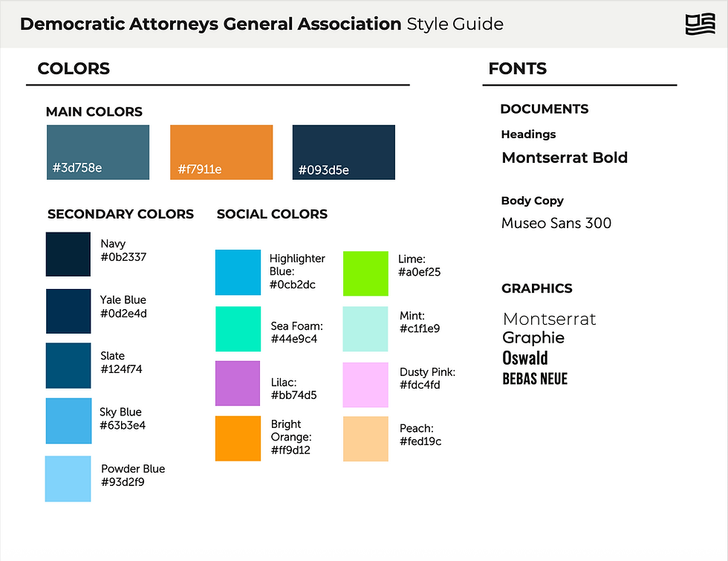728x561 pixels.
Task: Click the hex code '#0d2e4d'
Action: (123, 314)
